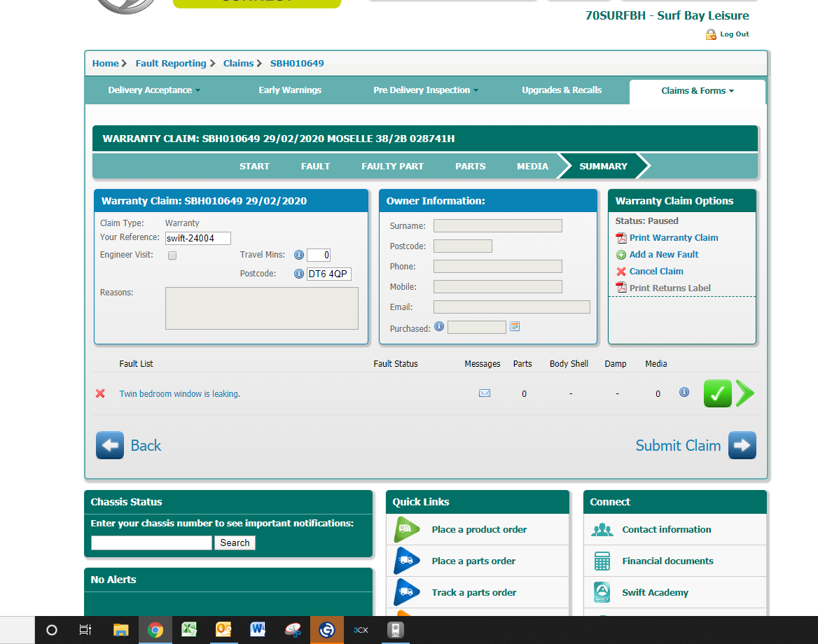Click the red X Cancel Claim icon

point(621,272)
